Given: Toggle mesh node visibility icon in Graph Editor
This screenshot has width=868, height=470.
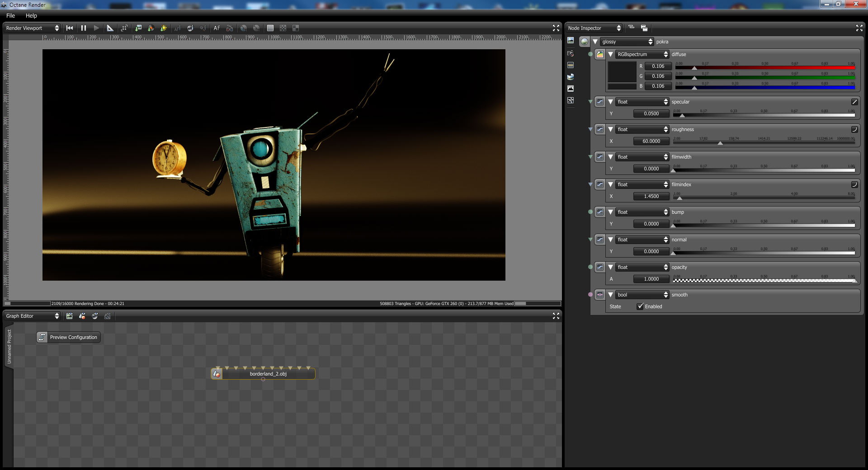Looking at the screenshot, I should coord(82,316).
